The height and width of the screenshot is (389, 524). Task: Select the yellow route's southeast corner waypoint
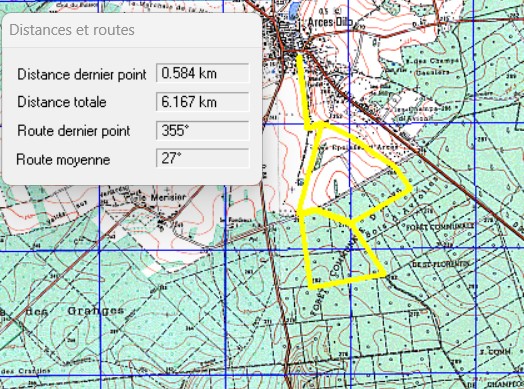pos(384,275)
